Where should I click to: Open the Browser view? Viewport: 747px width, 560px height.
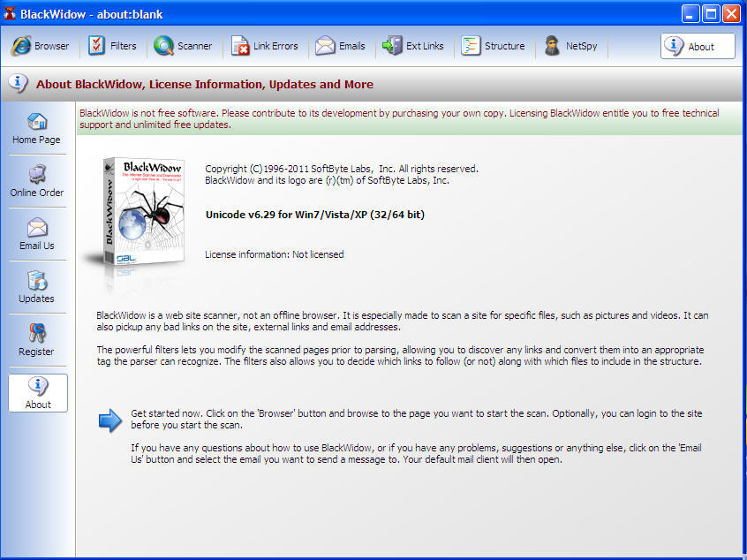pyautogui.click(x=40, y=46)
